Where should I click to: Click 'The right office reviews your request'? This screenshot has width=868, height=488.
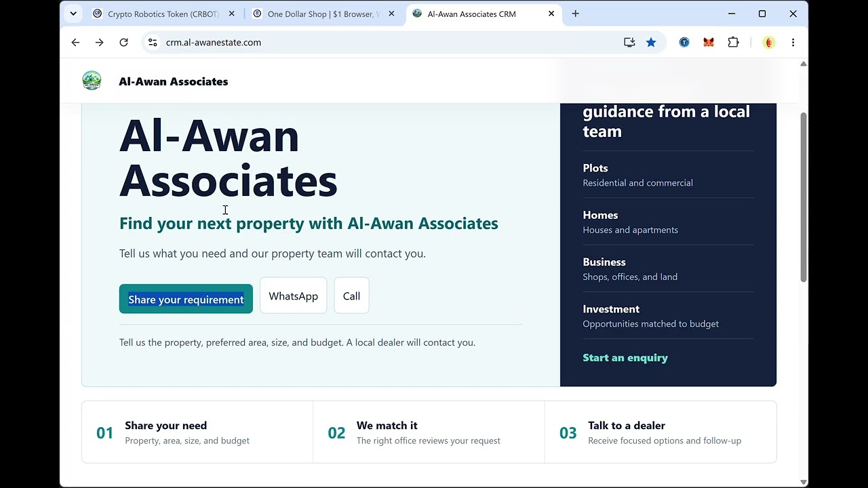point(428,441)
